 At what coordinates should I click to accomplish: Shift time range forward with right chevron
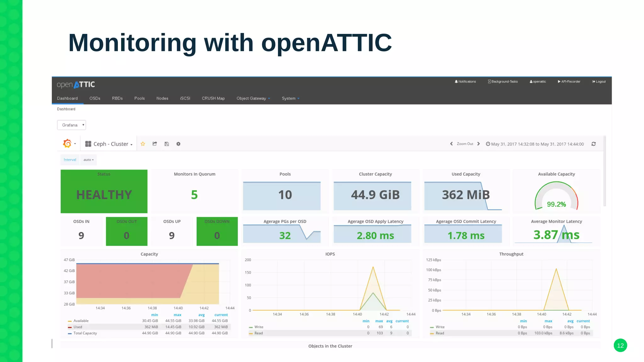[x=478, y=144]
